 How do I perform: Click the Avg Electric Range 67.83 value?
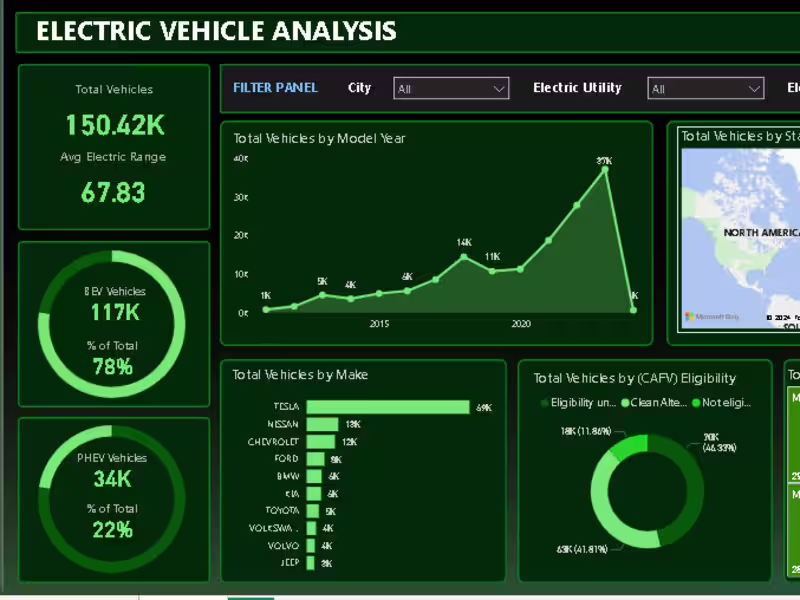pos(113,193)
